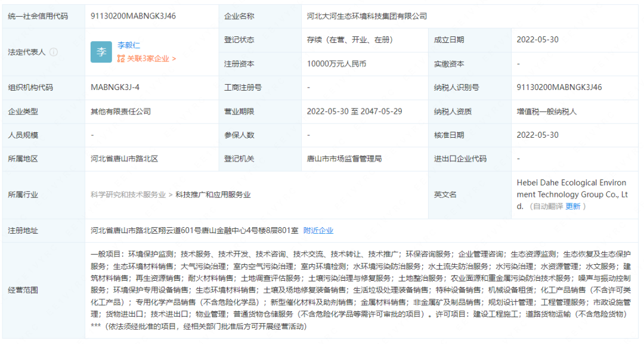Image resolution: width=644 pixels, height=344 pixels.
Task: Select company type 其他有限责任公司
Action: [x=120, y=111]
